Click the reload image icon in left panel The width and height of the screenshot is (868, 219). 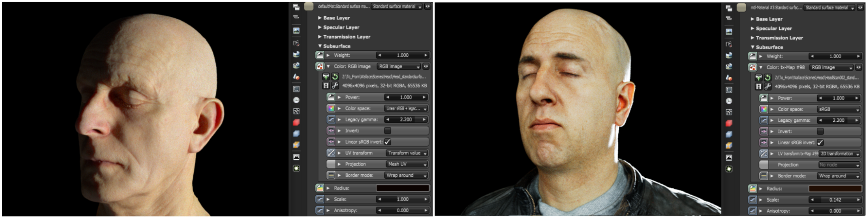point(335,77)
